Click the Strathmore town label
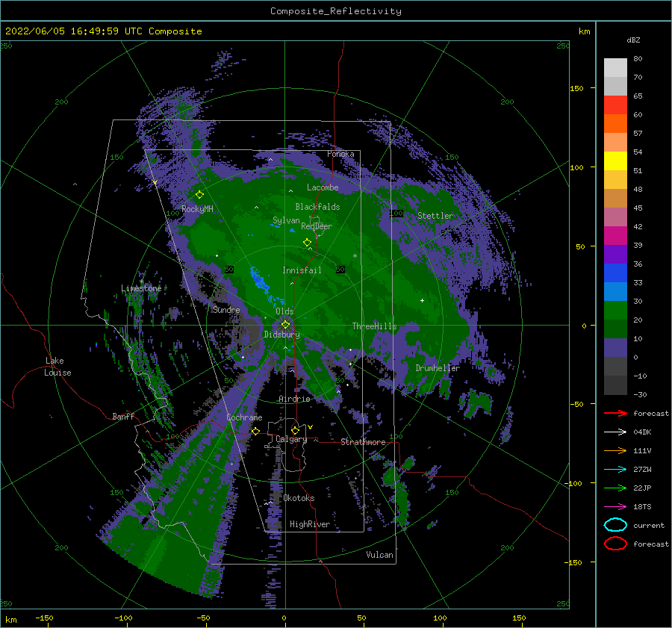This screenshot has height=628, width=672. point(363,442)
